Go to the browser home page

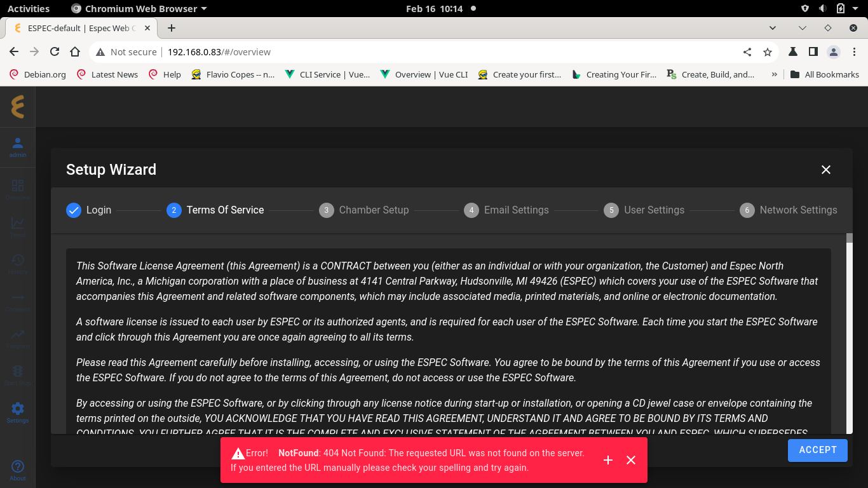click(75, 52)
